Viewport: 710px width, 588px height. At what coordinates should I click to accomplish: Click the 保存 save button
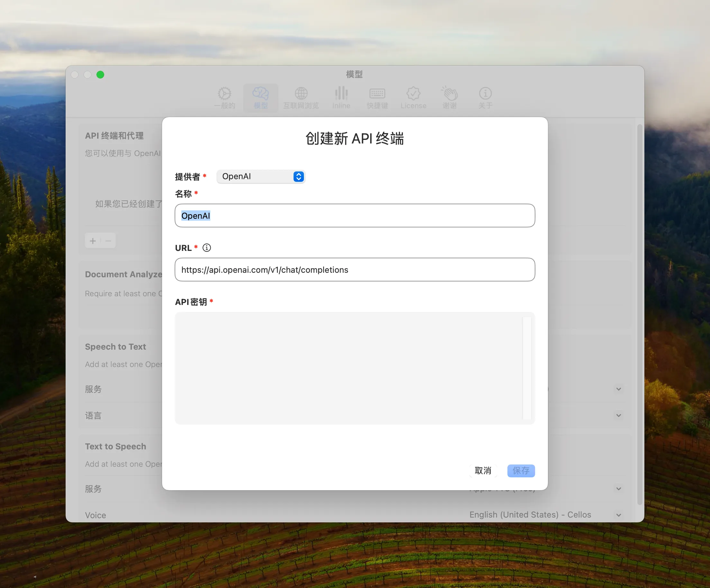[521, 471]
